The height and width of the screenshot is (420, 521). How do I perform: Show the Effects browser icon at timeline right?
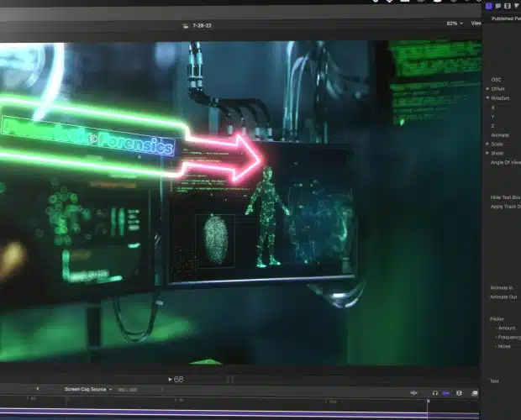(x=475, y=393)
